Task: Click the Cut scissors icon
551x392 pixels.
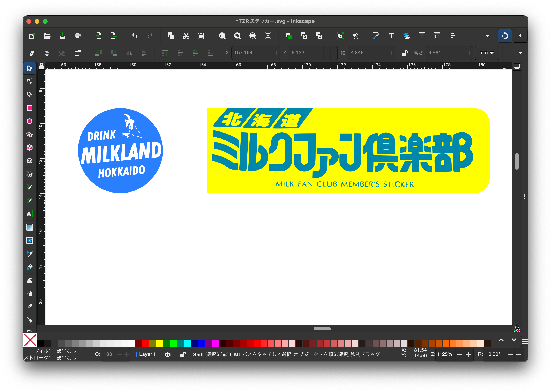Action: (186, 36)
